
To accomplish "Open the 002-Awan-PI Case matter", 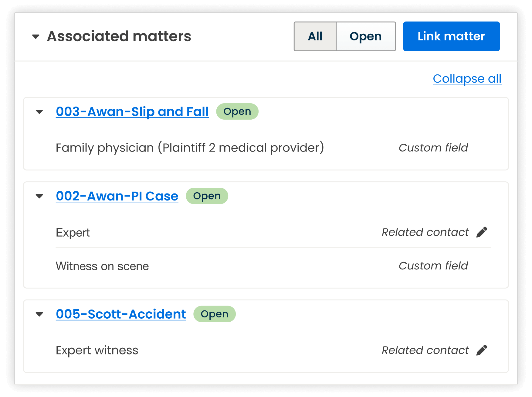I will [x=117, y=196].
